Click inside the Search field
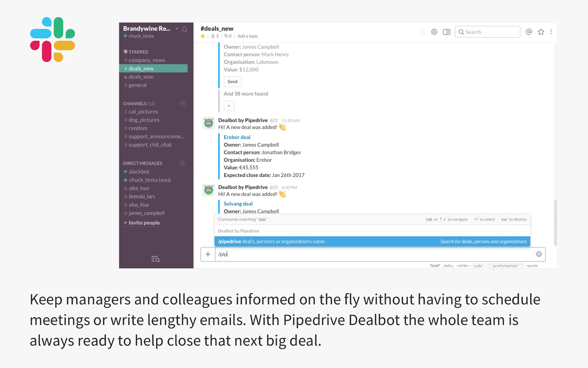 pyautogui.click(x=488, y=31)
